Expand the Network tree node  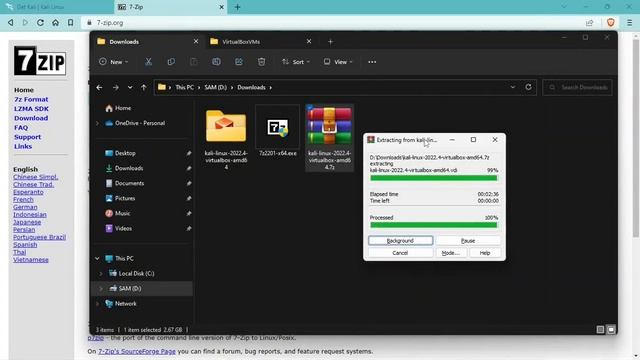click(97, 304)
